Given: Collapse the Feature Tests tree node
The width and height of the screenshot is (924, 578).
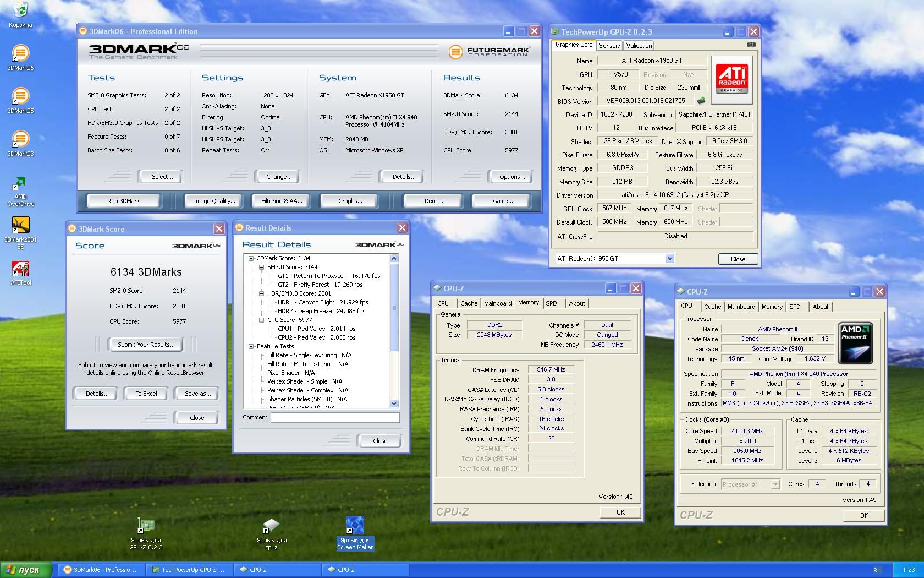Looking at the screenshot, I should pos(251,346).
